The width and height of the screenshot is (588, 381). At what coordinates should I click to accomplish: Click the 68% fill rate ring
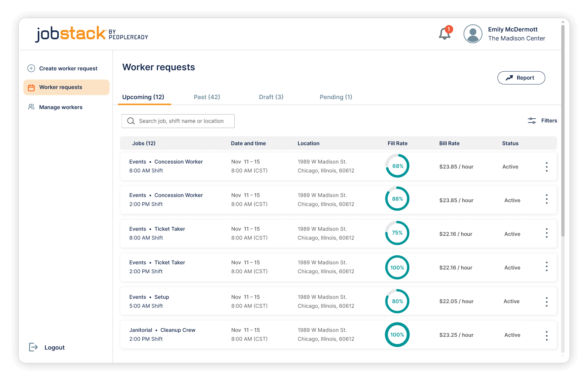click(x=397, y=166)
